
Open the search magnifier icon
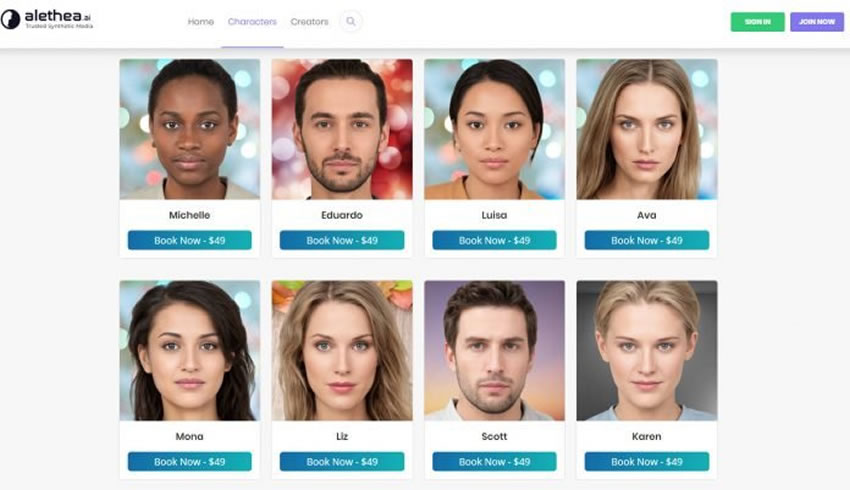pyautogui.click(x=351, y=22)
